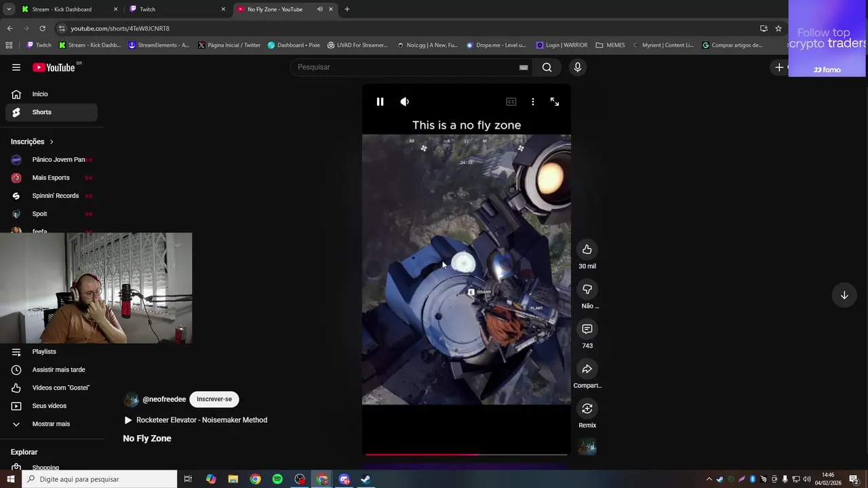Viewport: 868px width, 488px height.
Task: Open Chrome apps grid in bookmarks bar
Action: coord(9,45)
